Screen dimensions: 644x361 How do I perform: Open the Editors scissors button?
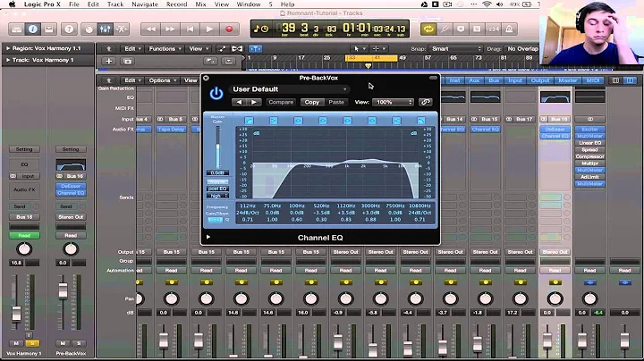(121, 29)
